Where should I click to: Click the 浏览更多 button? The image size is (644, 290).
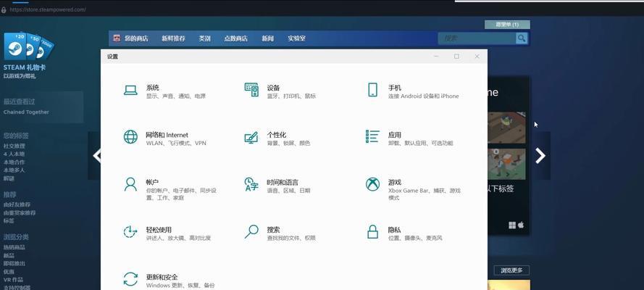[x=511, y=270]
